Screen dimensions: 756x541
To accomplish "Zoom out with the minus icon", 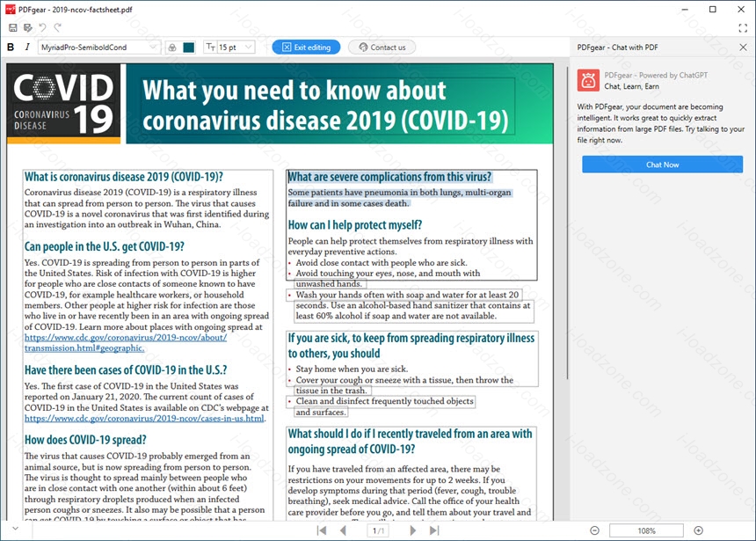I will pos(594,530).
